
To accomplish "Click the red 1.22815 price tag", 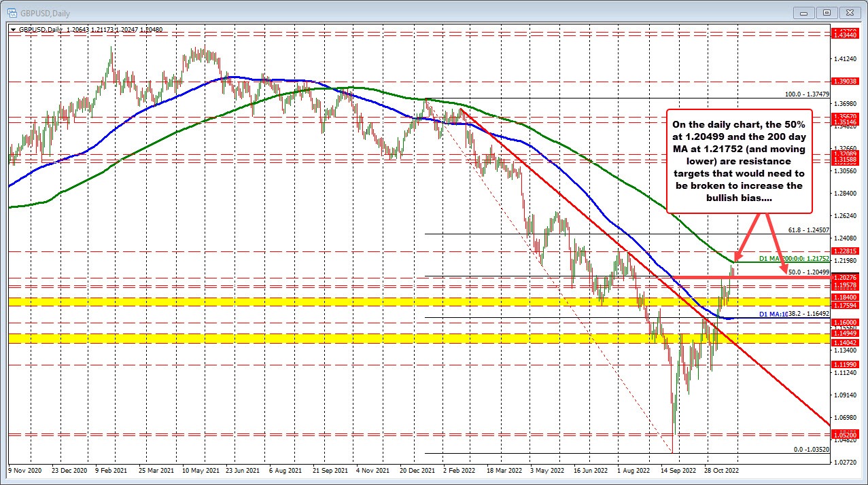I will click(x=845, y=251).
